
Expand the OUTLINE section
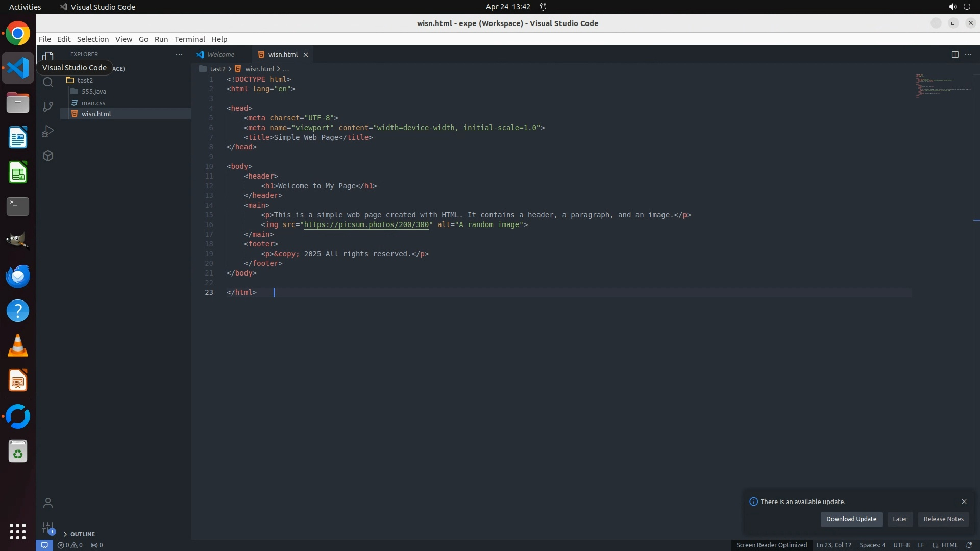82,534
